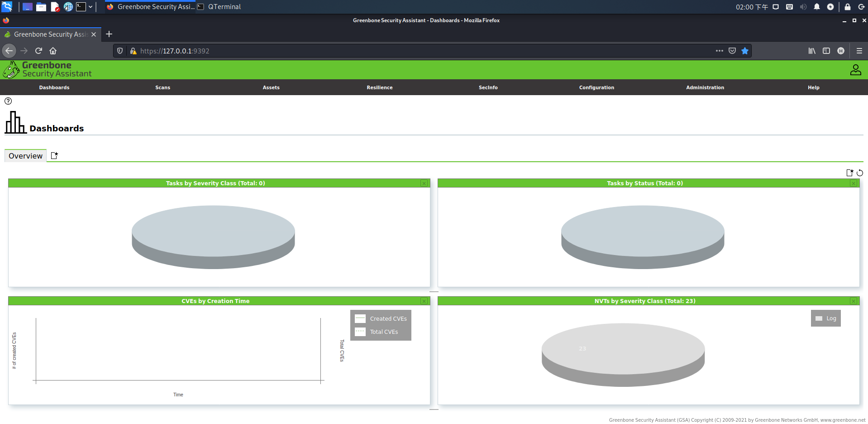
Task: Open the Configuration menu
Action: [x=596, y=87]
